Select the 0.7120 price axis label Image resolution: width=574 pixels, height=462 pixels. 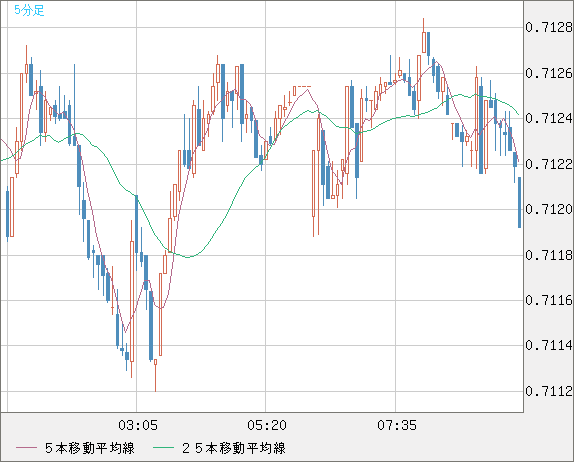click(x=549, y=209)
